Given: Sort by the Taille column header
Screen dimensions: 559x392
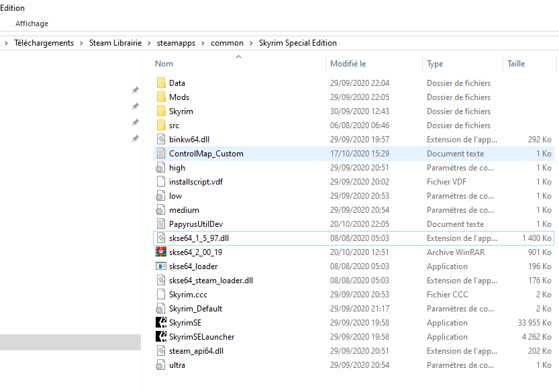Looking at the screenshot, I should (516, 64).
